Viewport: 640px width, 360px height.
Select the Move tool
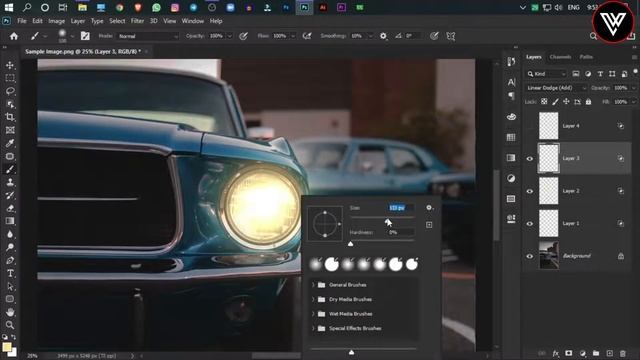(10, 65)
